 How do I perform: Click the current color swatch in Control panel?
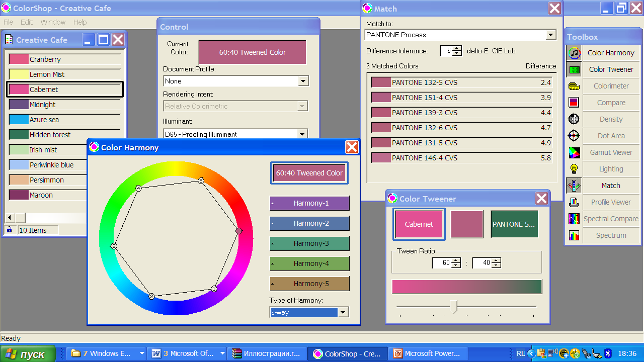coord(253,52)
